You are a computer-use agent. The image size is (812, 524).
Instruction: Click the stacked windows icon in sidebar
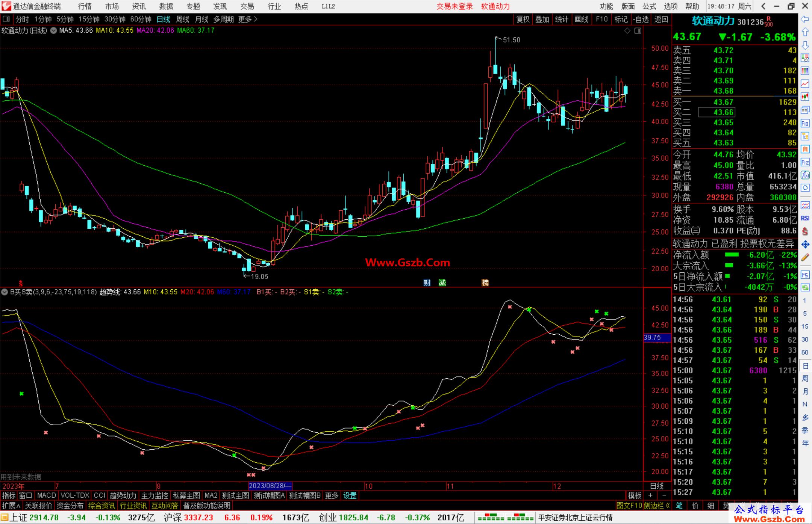click(x=805, y=110)
